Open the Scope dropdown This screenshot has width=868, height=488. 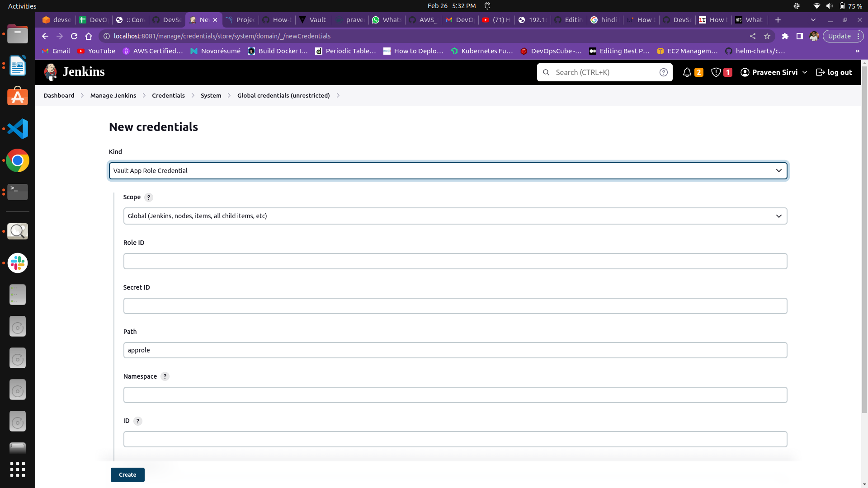(455, 216)
